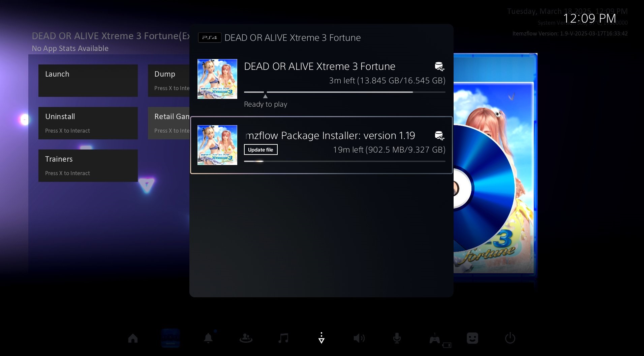Open the Sound speaker icon

(359, 338)
